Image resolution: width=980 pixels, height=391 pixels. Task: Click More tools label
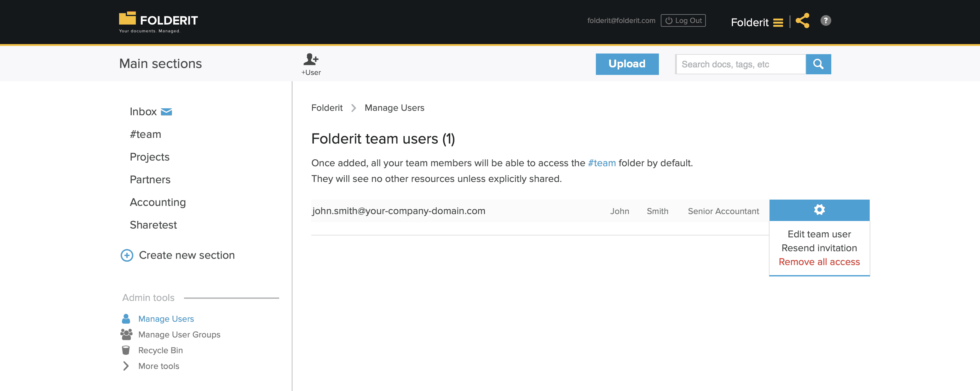159,366
